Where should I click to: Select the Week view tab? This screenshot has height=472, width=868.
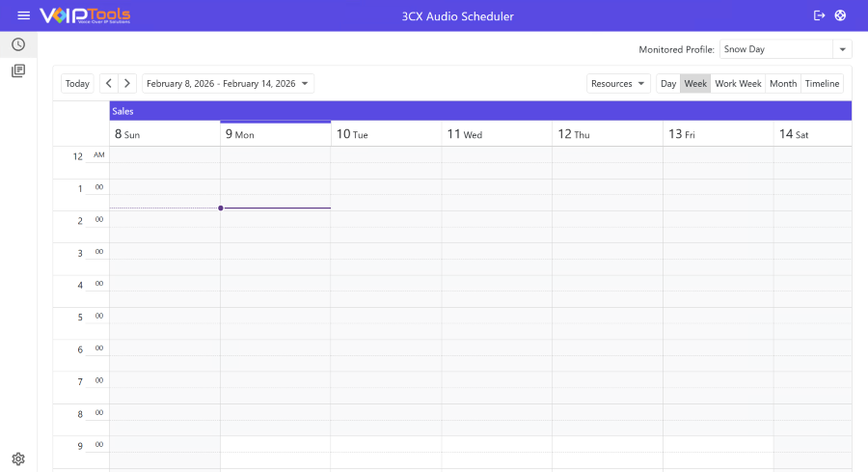point(695,84)
